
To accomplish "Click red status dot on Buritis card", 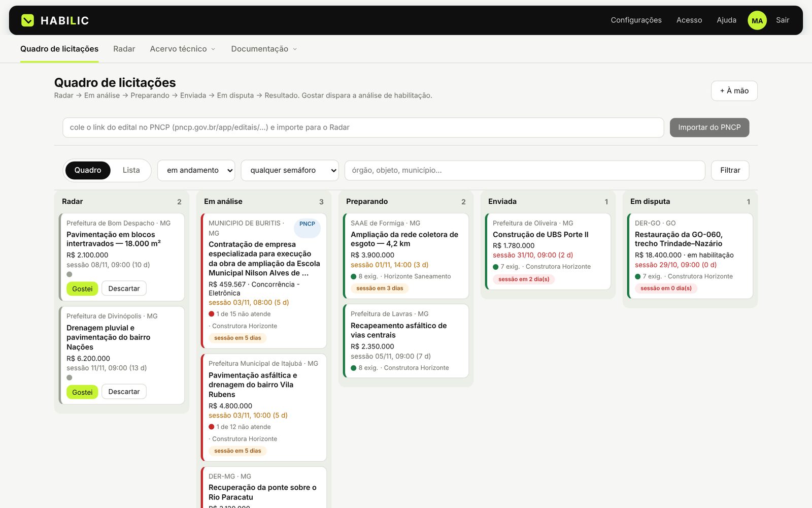I will click(212, 314).
